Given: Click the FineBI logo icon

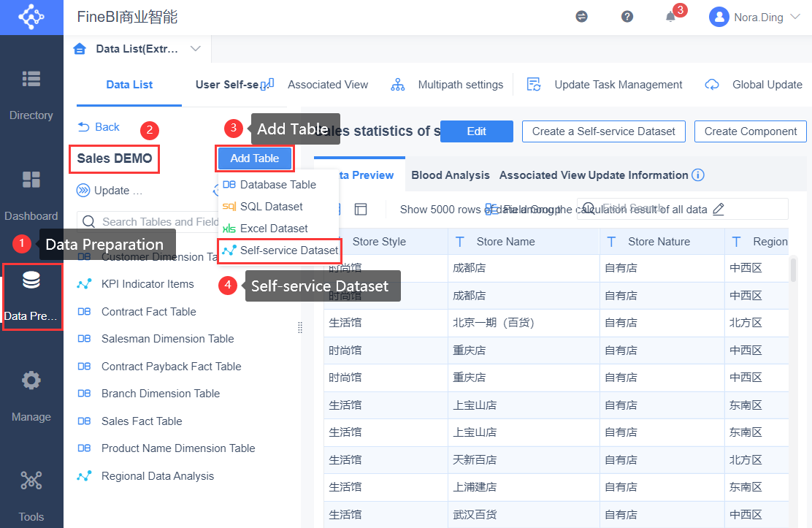Looking at the screenshot, I should [31, 17].
